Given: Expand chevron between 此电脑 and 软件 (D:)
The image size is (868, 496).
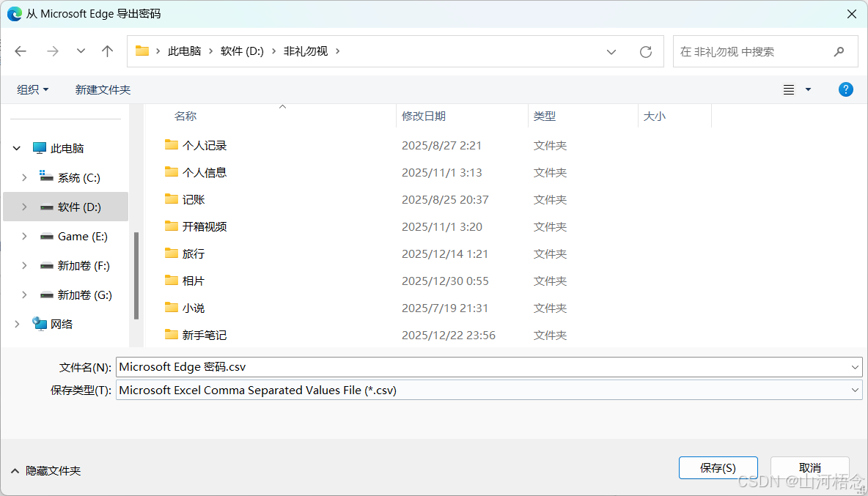Looking at the screenshot, I should [x=211, y=51].
